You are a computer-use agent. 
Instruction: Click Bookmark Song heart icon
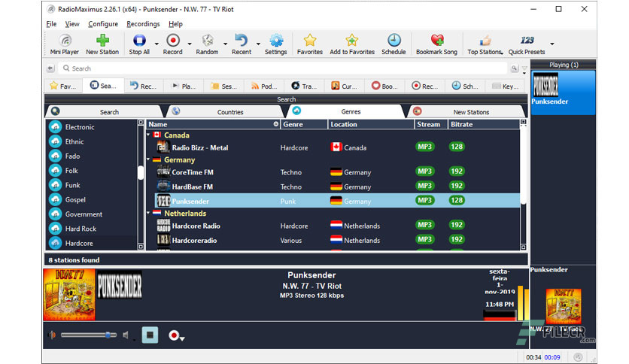click(x=436, y=44)
